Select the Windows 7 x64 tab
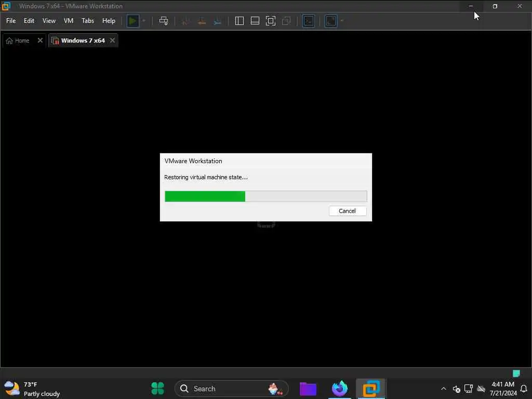532x399 pixels. [83, 41]
